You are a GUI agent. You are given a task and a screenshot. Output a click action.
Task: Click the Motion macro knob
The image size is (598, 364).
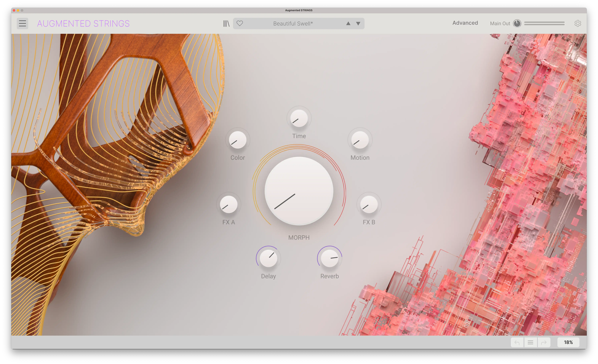point(360,140)
